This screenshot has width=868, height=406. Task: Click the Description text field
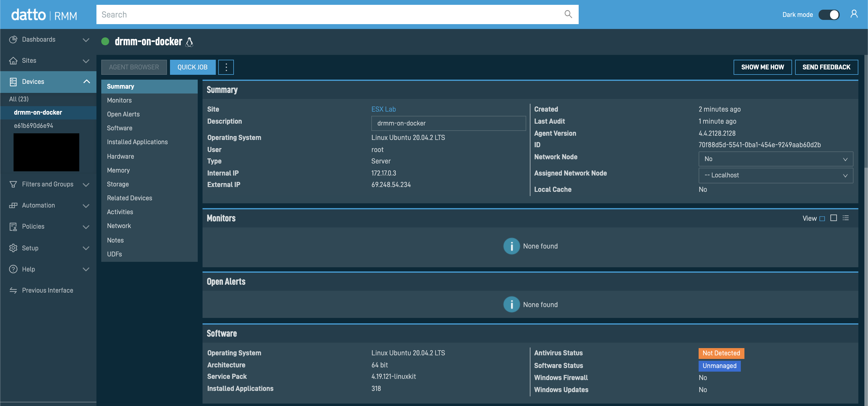tap(448, 123)
